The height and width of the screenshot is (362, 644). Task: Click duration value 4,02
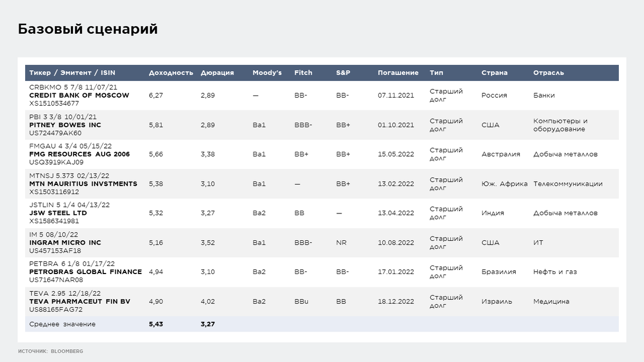208,301
